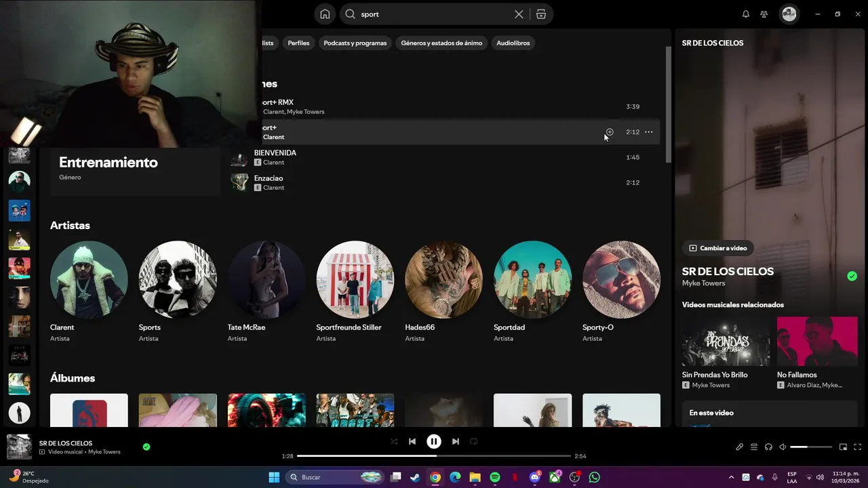868x488 pixels.
Task: Enter full screen mode icon
Action: click(858, 447)
